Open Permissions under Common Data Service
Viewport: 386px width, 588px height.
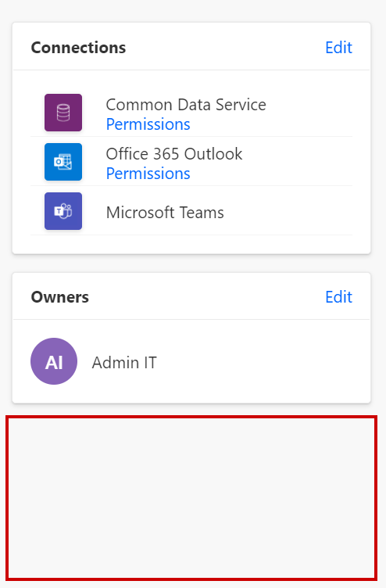[x=148, y=124]
